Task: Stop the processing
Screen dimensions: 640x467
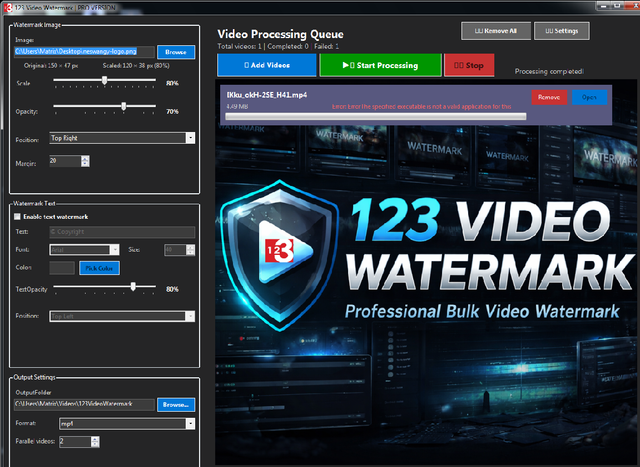Action: click(469, 65)
